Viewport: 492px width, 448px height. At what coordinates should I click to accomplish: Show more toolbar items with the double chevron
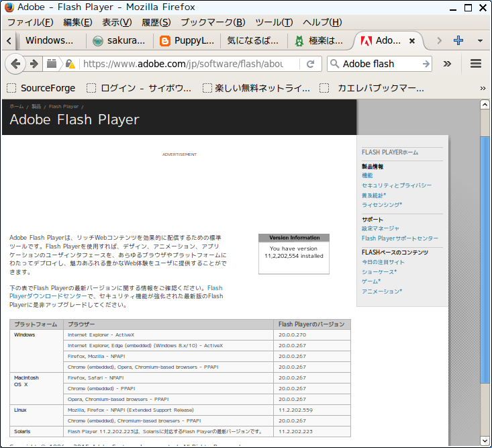447,64
